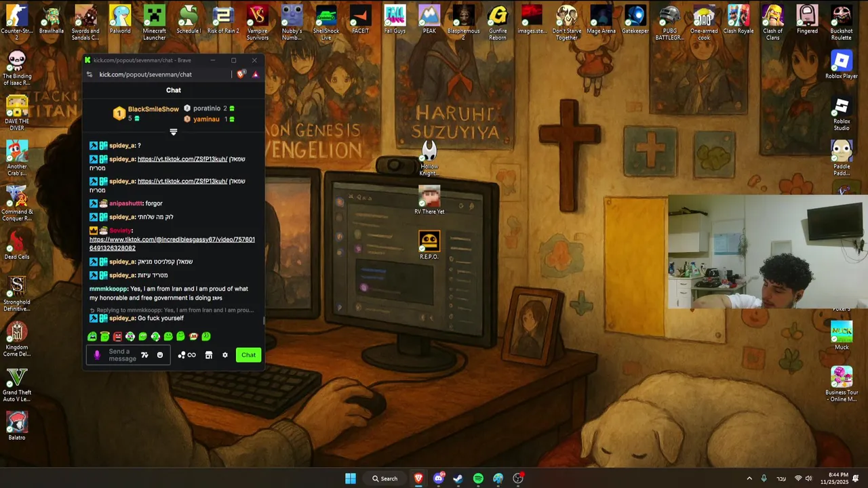Open Discord from the taskbar
The width and height of the screenshot is (868, 488).
438,479
